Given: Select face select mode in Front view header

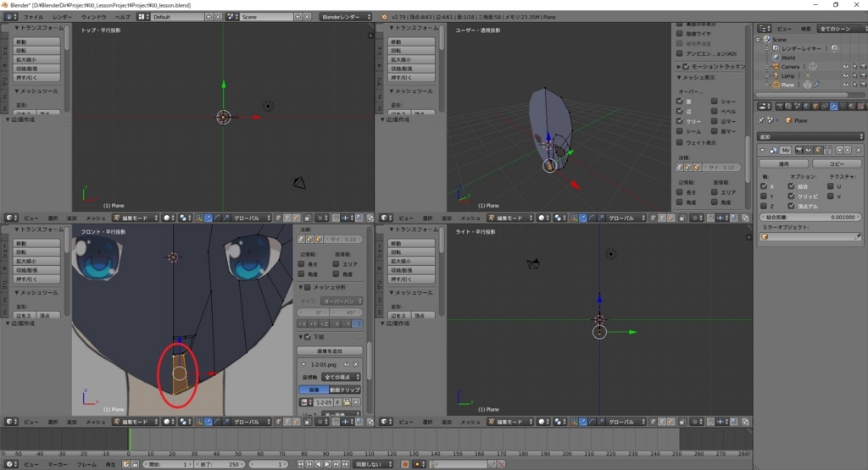Looking at the screenshot, I should pyautogui.click(x=296, y=422).
